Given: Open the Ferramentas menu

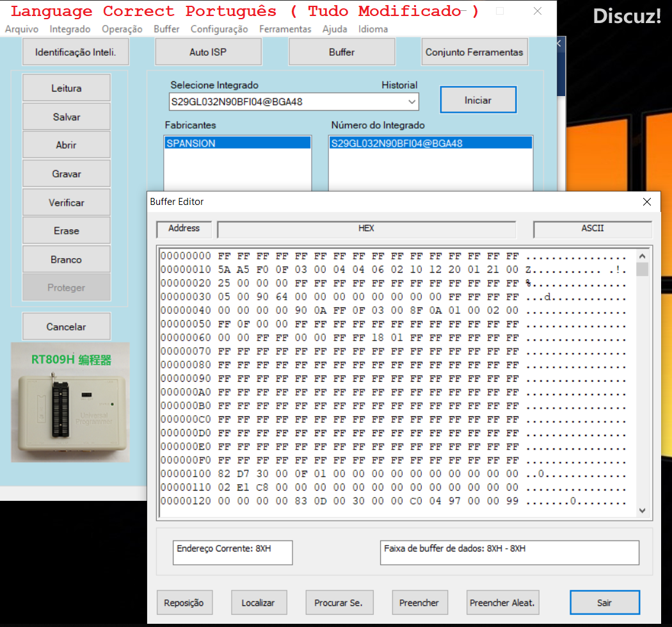Looking at the screenshot, I should pyautogui.click(x=285, y=29).
